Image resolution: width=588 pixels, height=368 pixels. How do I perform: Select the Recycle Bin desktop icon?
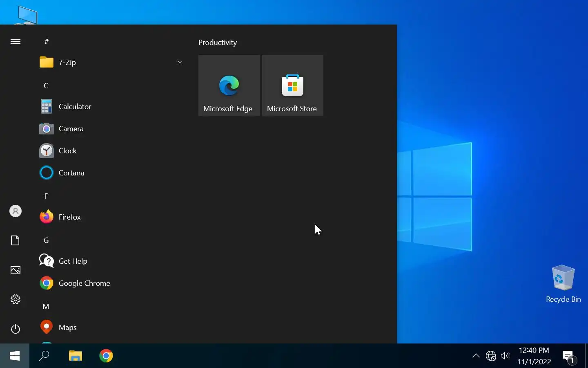tap(563, 283)
